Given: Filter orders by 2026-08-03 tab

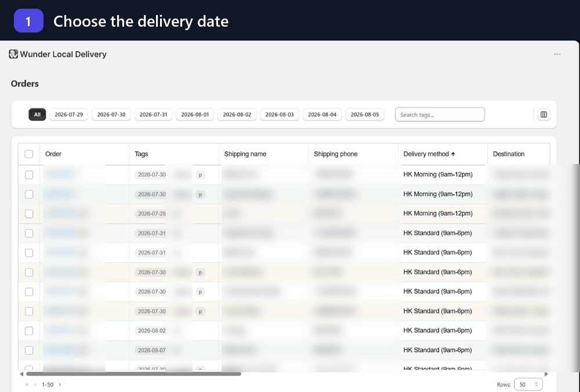Looking at the screenshot, I should tap(280, 115).
